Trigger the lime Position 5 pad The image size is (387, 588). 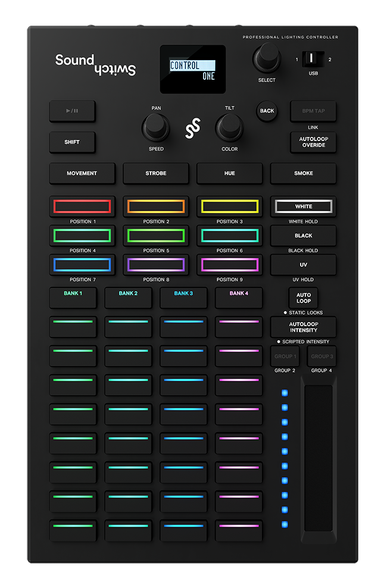coord(156,236)
